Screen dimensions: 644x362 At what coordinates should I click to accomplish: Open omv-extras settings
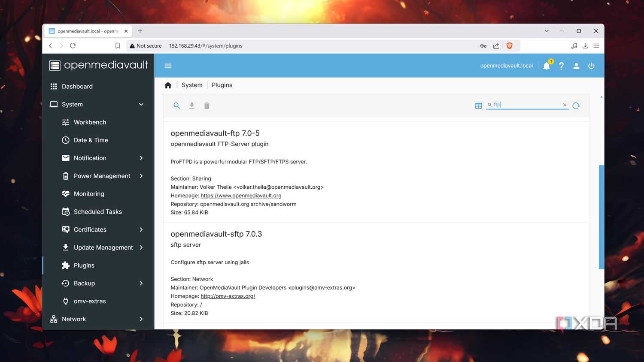[98, 301]
